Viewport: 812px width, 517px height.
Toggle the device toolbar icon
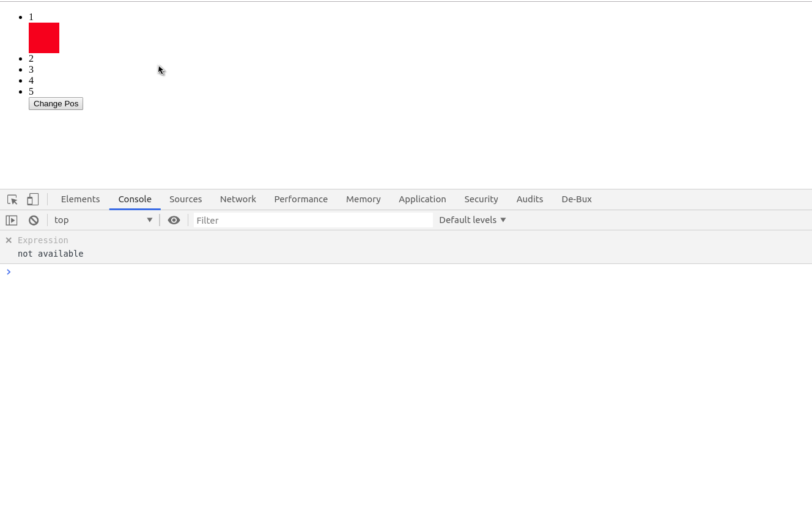click(33, 199)
